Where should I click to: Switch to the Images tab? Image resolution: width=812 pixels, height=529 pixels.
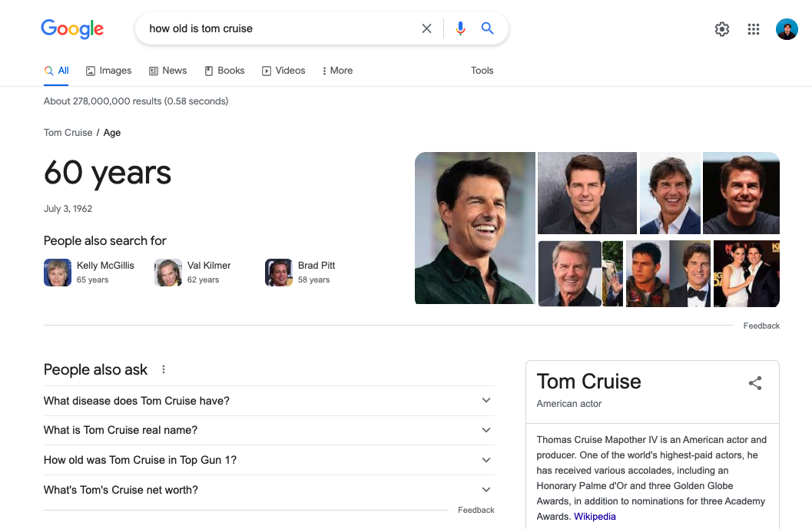(108, 71)
